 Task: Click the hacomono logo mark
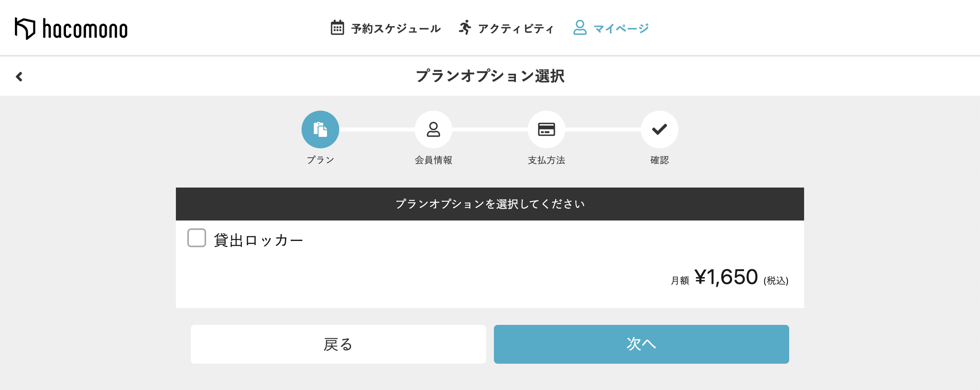25,29
